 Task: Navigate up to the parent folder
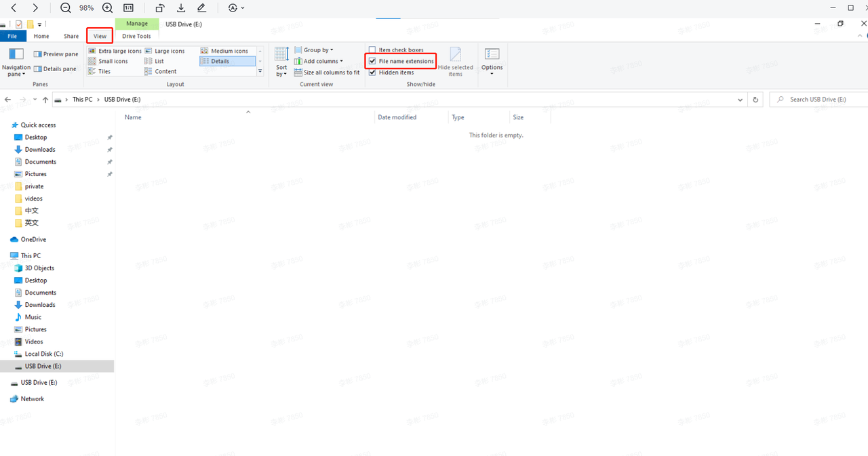pyautogui.click(x=45, y=99)
